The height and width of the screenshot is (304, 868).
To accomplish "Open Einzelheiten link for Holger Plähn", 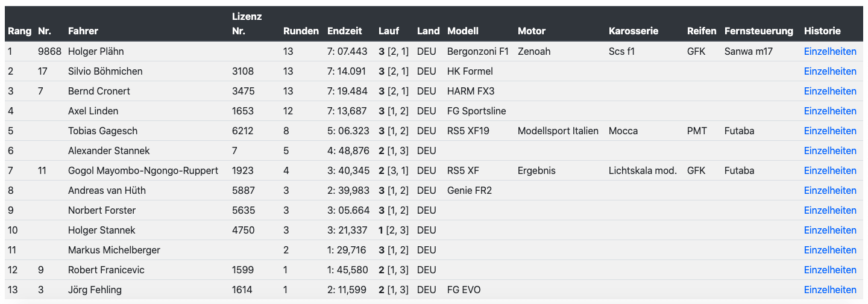I will tap(830, 52).
